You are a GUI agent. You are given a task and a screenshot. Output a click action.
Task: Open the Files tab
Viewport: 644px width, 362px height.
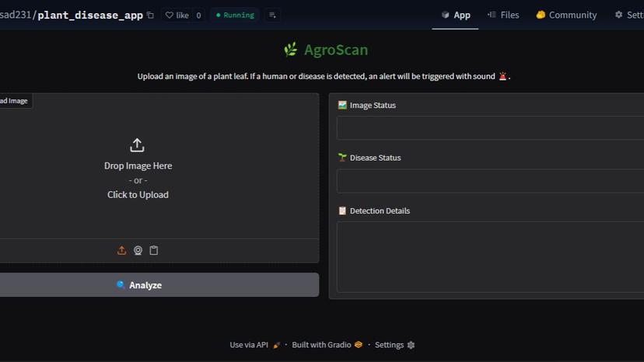click(x=503, y=15)
